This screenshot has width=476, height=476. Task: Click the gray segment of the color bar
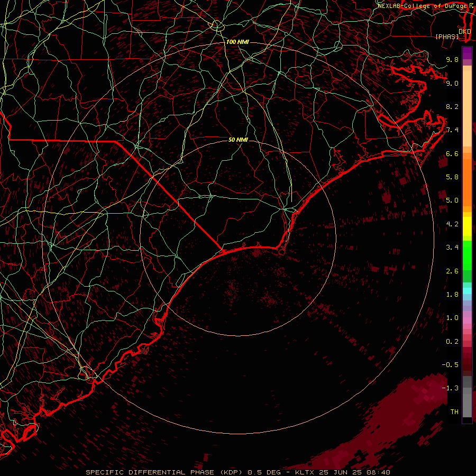click(x=467, y=397)
